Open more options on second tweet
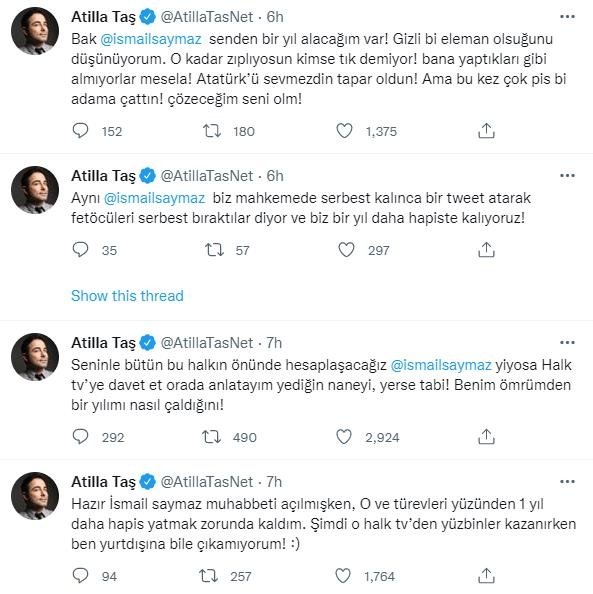The height and width of the screenshot is (594, 593). tap(567, 176)
